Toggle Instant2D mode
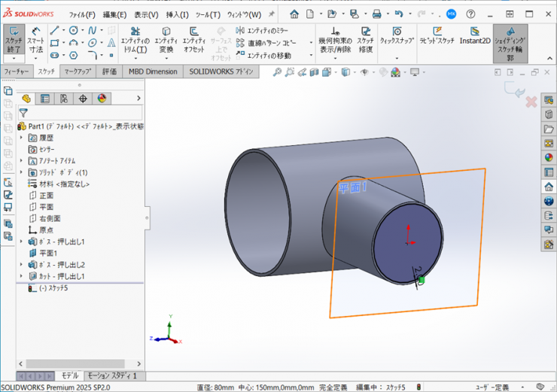 (475, 36)
